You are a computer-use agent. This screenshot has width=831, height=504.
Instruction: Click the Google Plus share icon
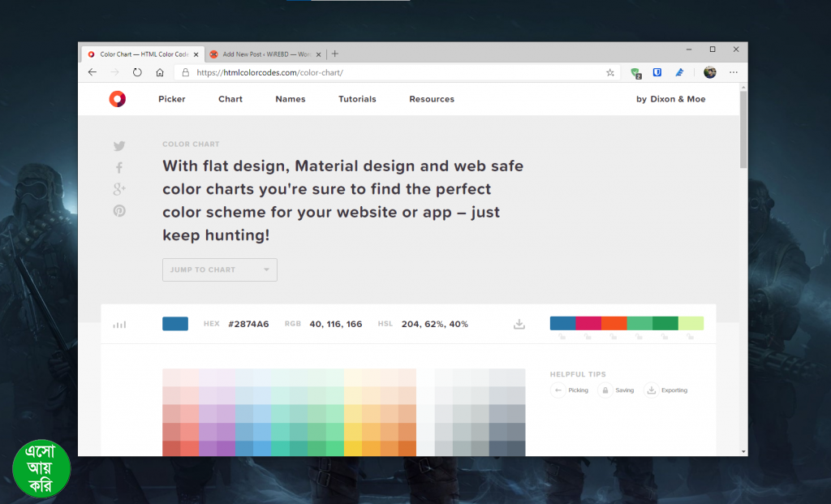[x=119, y=189]
